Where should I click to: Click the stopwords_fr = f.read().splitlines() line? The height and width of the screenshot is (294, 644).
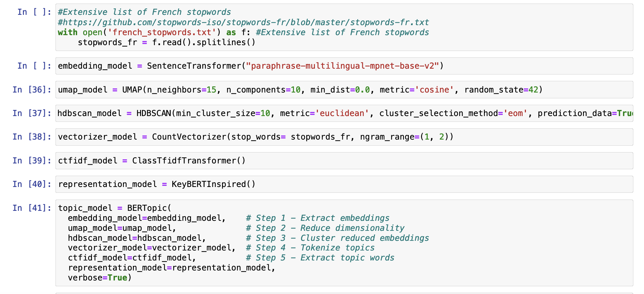pyautogui.click(x=167, y=42)
